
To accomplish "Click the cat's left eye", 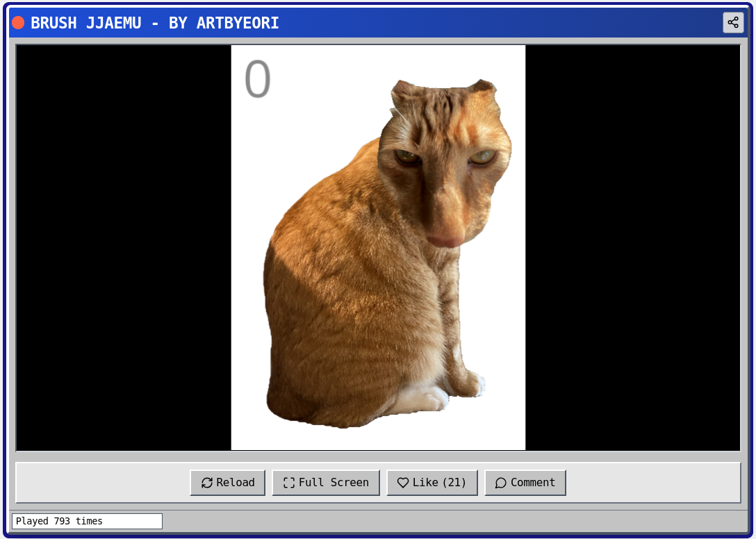I will pos(408,158).
